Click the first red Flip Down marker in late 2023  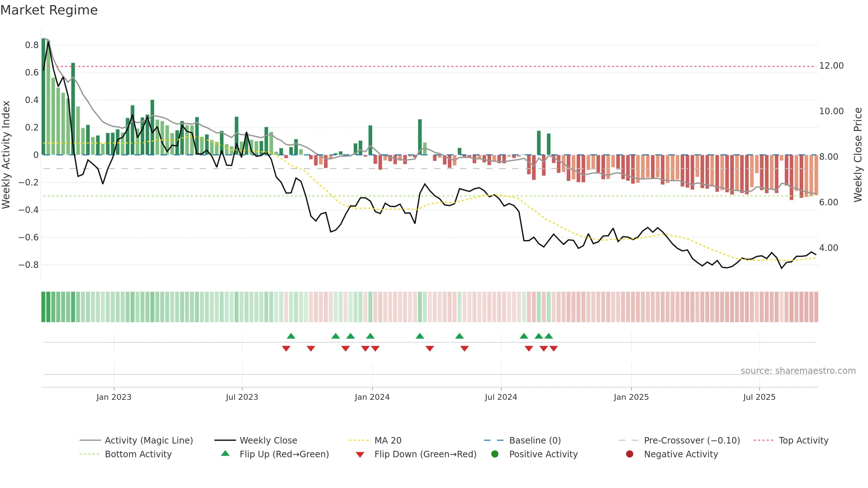pyautogui.click(x=286, y=348)
